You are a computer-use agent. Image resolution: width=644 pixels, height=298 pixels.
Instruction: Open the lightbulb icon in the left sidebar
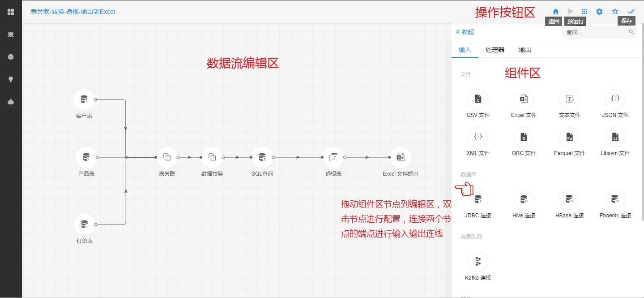click(x=10, y=79)
